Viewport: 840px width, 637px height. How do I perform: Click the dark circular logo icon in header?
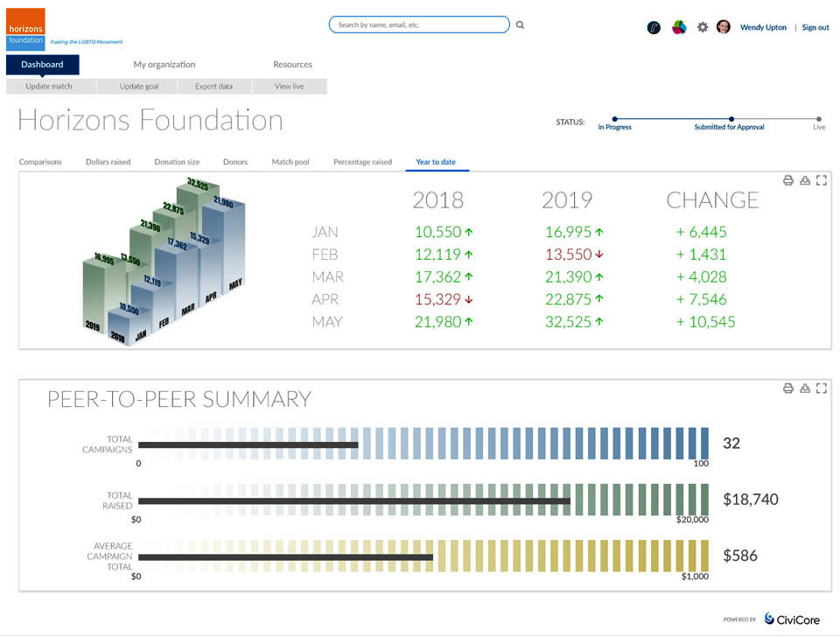(654, 27)
